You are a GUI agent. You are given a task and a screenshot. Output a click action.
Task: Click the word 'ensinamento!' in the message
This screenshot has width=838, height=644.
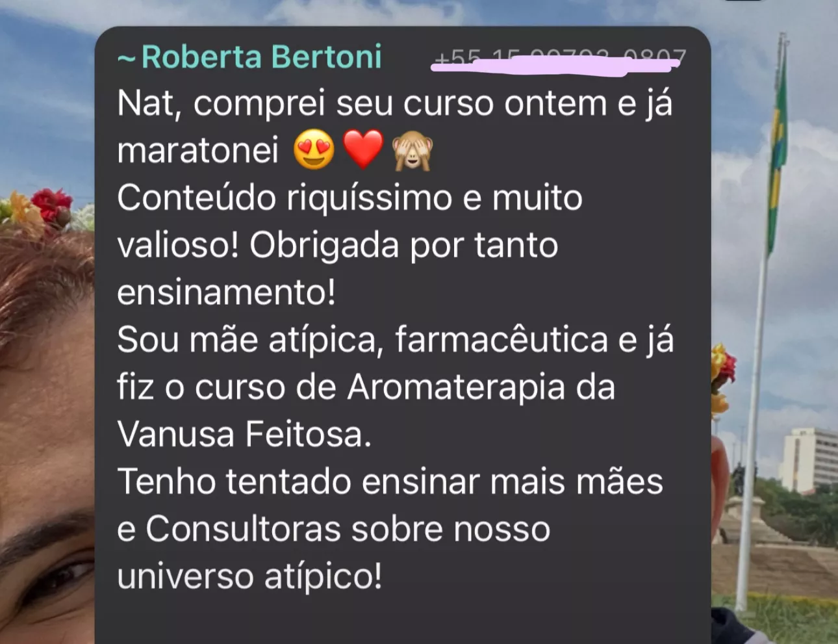click(227, 292)
